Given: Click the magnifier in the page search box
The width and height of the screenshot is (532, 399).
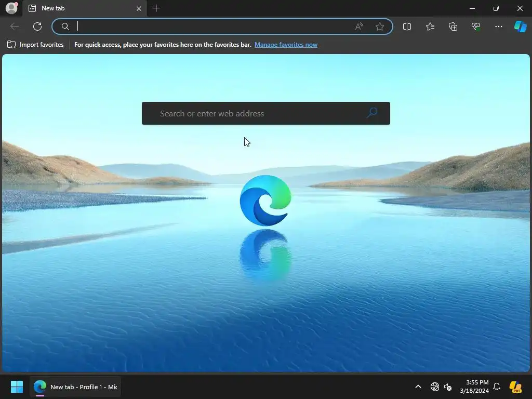Looking at the screenshot, I should click(372, 113).
